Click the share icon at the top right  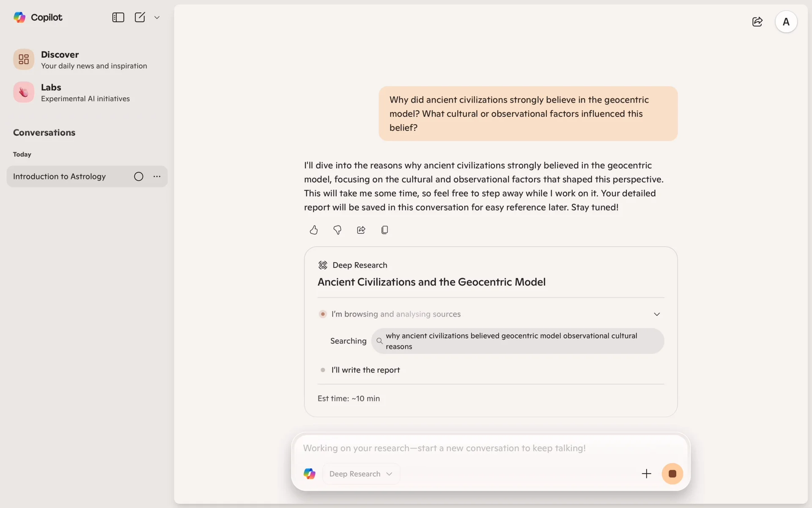click(x=757, y=22)
